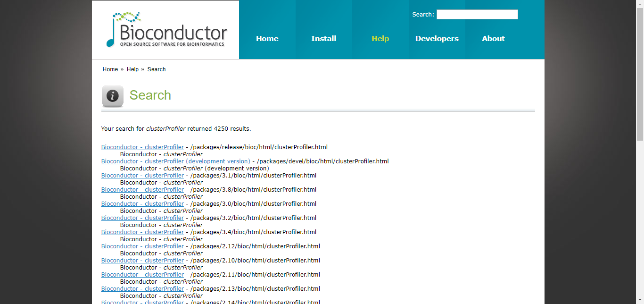The height and width of the screenshot is (304, 644).
Task: Open the clusterProfiler development version link
Action: point(175,161)
